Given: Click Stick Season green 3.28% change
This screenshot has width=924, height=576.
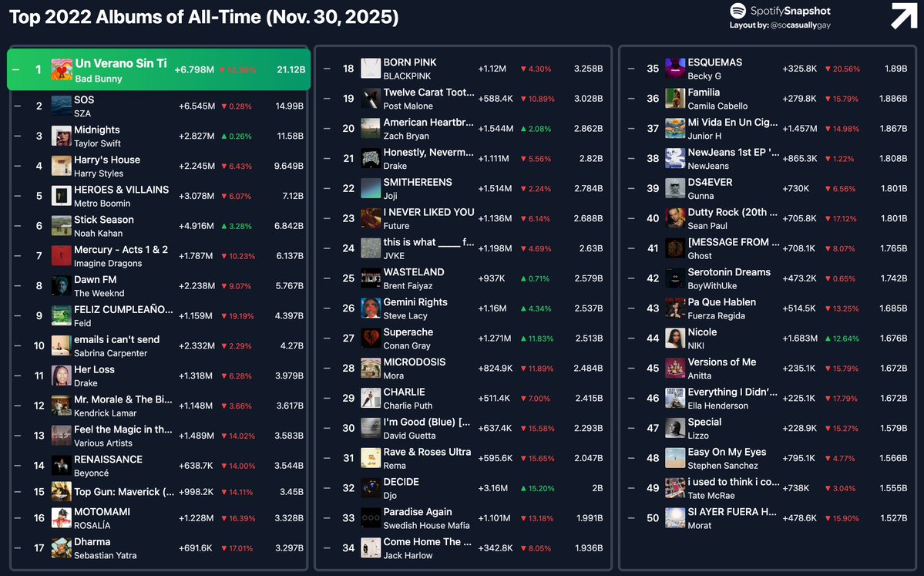Looking at the screenshot, I should [x=237, y=226].
